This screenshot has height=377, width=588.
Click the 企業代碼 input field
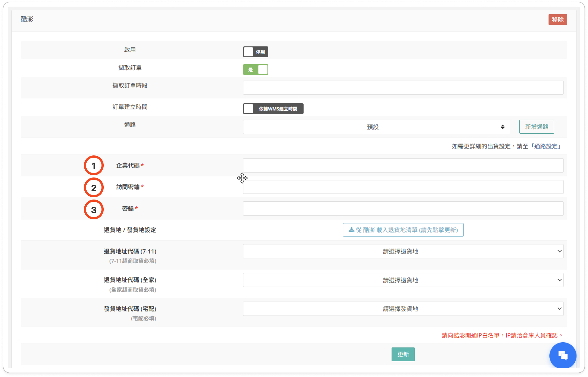pyautogui.click(x=403, y=166)
